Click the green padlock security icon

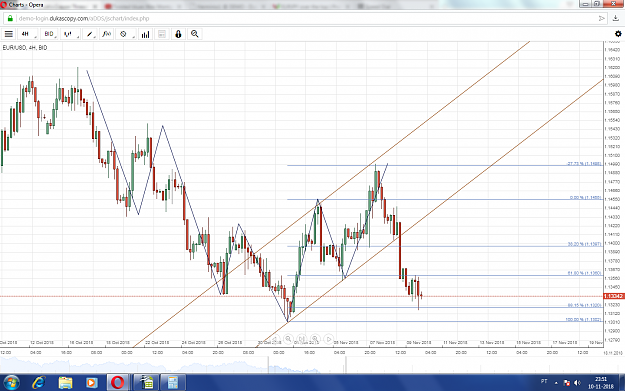coord(10,18)
